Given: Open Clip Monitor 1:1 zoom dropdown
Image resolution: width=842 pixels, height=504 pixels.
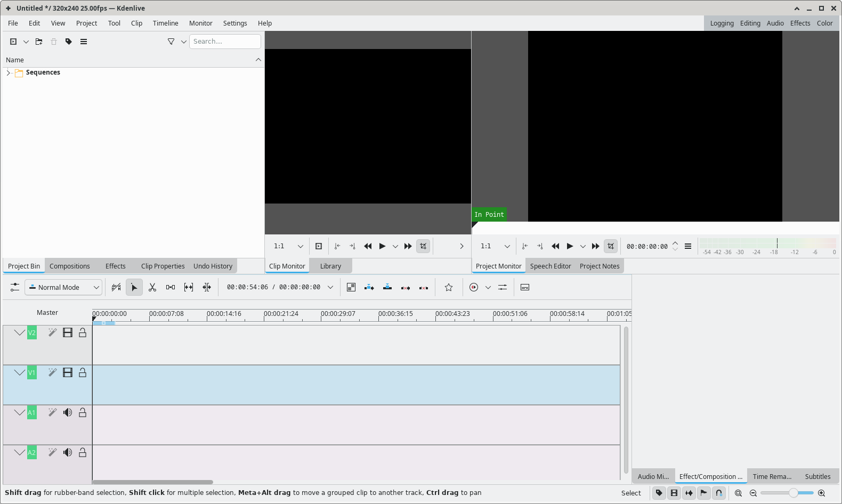Looking at the screenshot, I should point(288,246).
